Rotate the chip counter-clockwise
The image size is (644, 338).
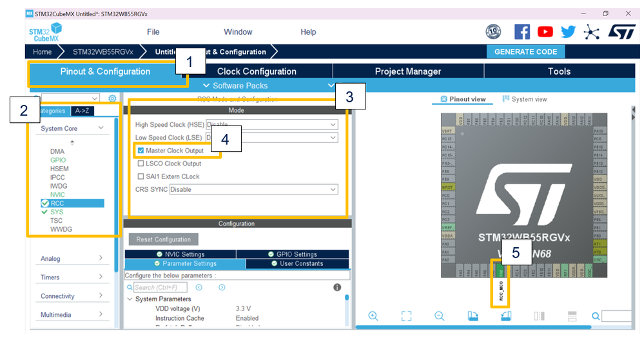[x=506, y=316]
